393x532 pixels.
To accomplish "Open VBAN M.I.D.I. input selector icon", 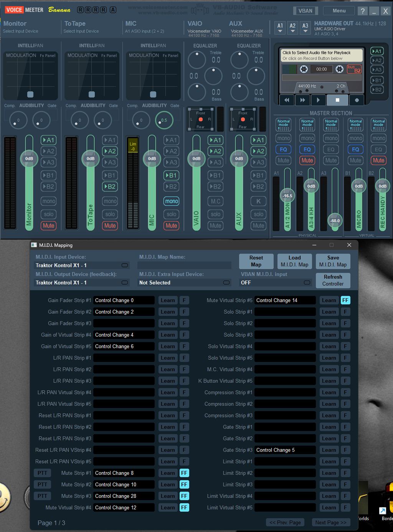I will coord(307,283).
